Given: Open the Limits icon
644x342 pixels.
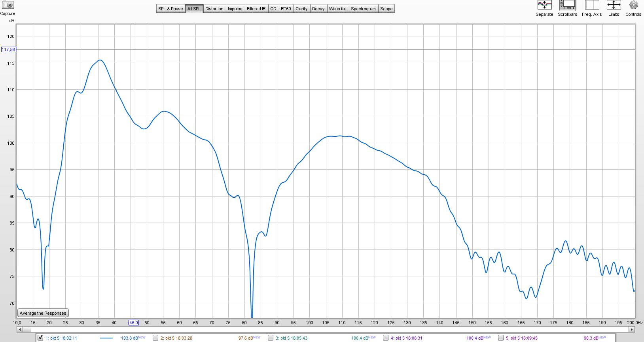Looking at the screenshot, I should pos(614,5).
